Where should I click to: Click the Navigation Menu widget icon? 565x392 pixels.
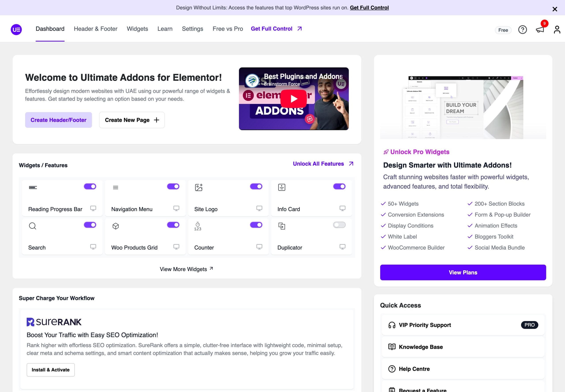[116, 187]
